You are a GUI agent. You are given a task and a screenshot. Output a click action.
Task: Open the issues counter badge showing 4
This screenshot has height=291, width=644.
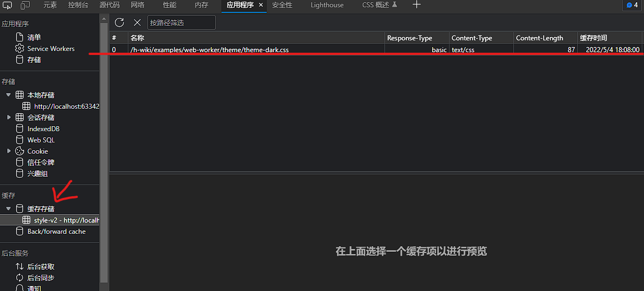point(632,6)
